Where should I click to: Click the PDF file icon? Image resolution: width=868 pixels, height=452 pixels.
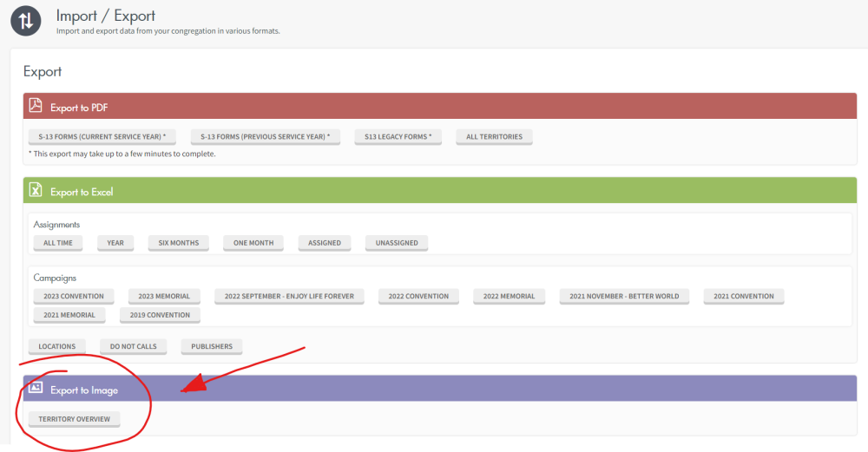[x=36, y=106]
